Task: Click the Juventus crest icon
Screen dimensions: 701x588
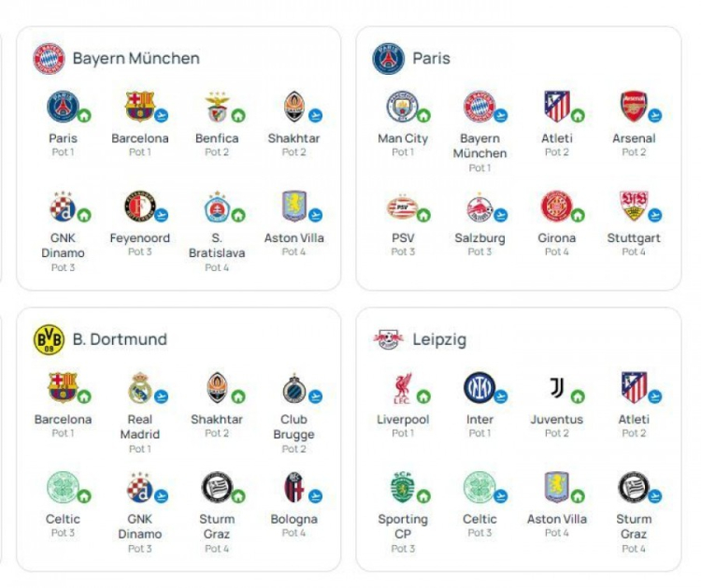Action: click(x=556, y=388)
